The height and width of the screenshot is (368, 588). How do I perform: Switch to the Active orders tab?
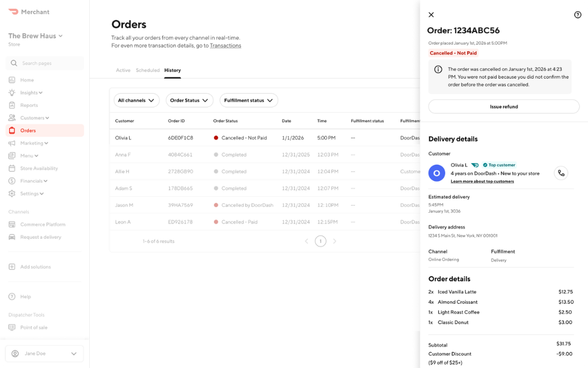pos(123,70)
